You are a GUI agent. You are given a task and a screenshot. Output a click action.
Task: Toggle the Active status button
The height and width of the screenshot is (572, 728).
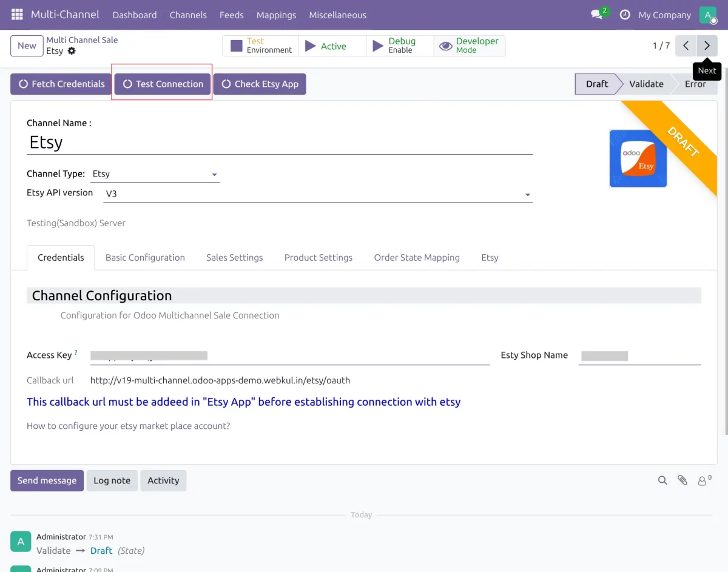click(x=332, y=45)
